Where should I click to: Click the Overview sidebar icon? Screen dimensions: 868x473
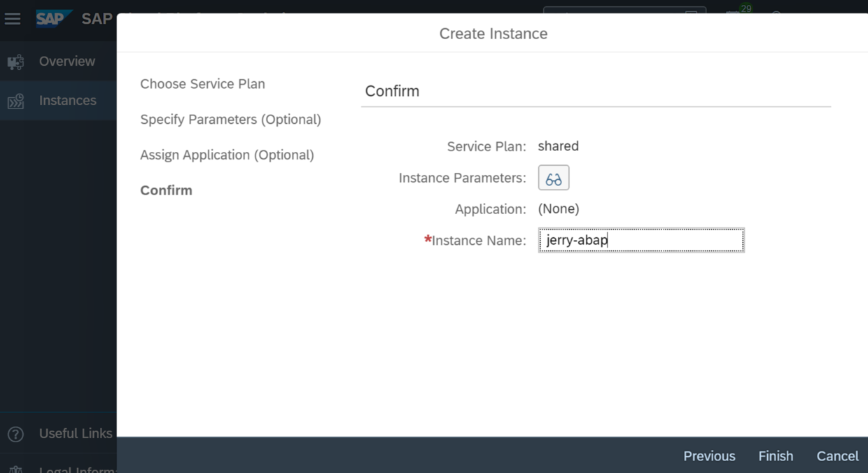(15, 62)
